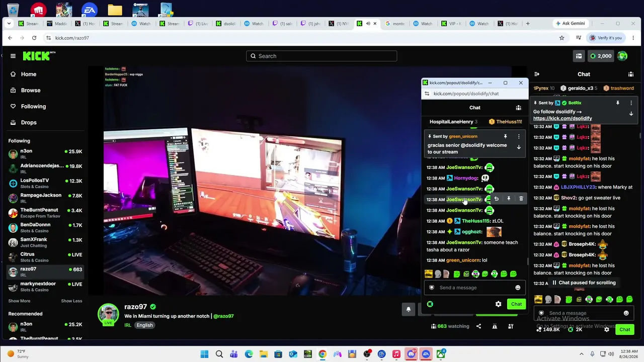Open the dsolidify tab in Chrome

pos(226,24)
